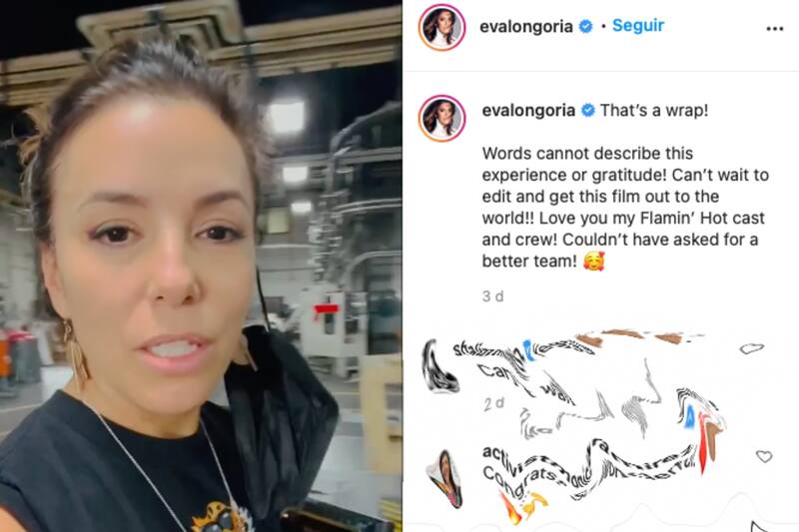This screenshot has height=532, width=799.
Task: Click the fire emoji in Congrats comment
Action: click(511, 508)
